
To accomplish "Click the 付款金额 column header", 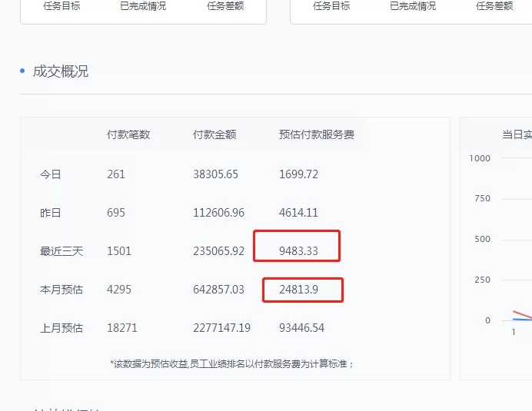I will (214, 134).
